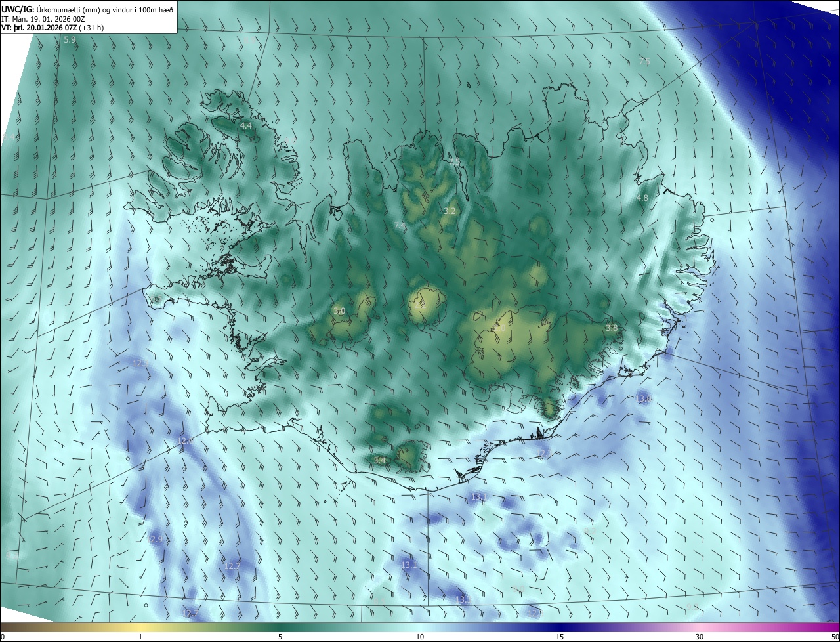Click the 3.8 value label
Screen dimensions: 840x642
point(612,328)
